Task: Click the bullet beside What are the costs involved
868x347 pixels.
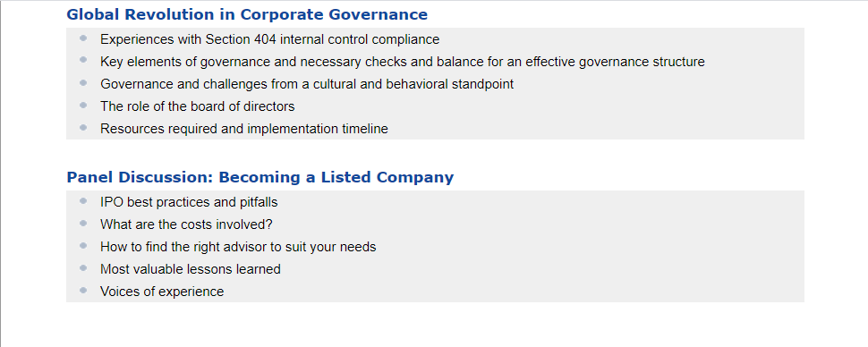Action: (x=83, y=223)
